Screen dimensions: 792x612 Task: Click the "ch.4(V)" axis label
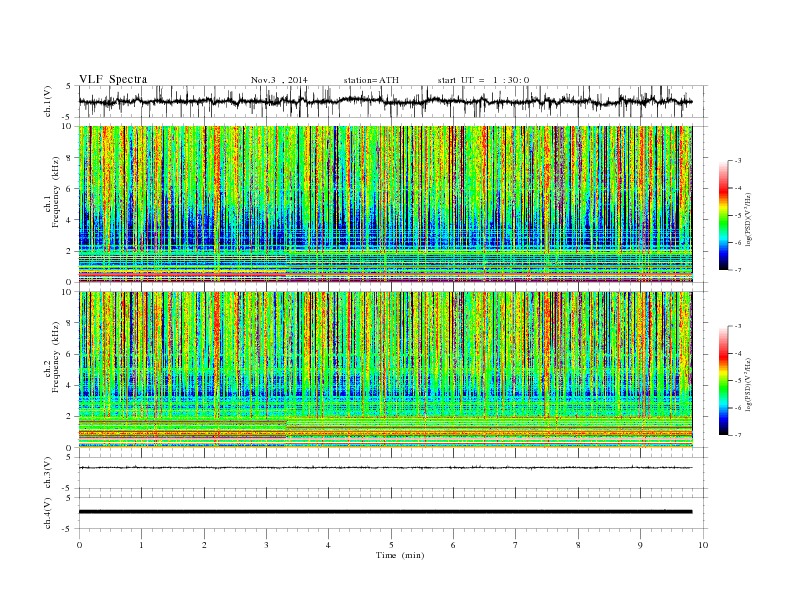point(48,513)
